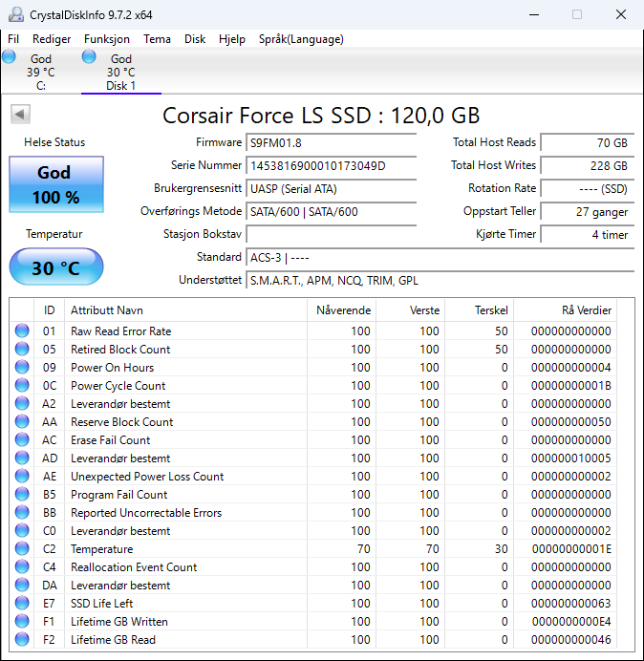Click the Corsair Force LS SSD title
The height and width of the screenshot is (661, 644).
pyautogui.click(x=321, y=115)
